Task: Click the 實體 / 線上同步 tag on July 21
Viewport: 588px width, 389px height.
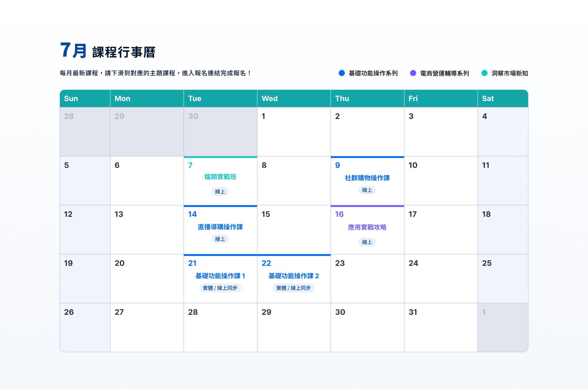Action: pyautogui.click(x=220, y=288)
